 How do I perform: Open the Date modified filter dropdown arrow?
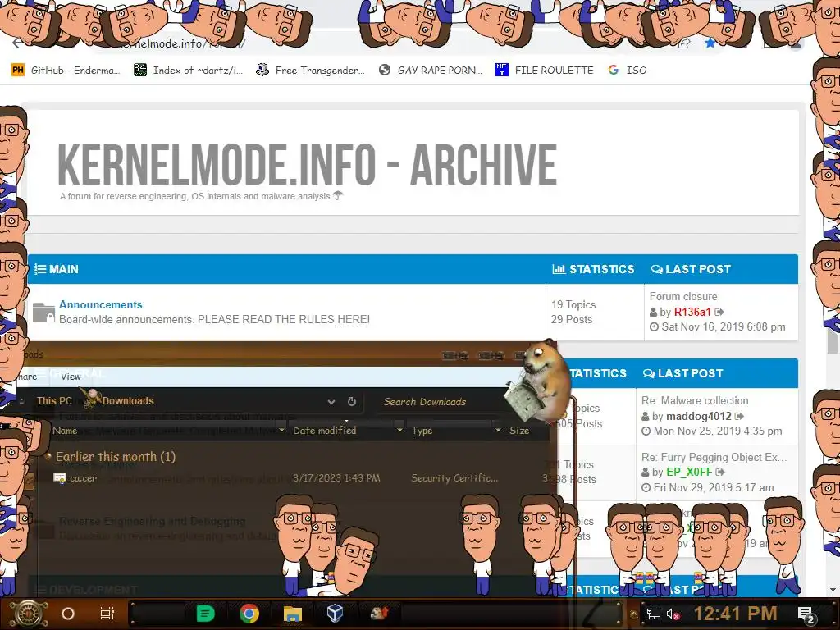click(x=399, y=430)
